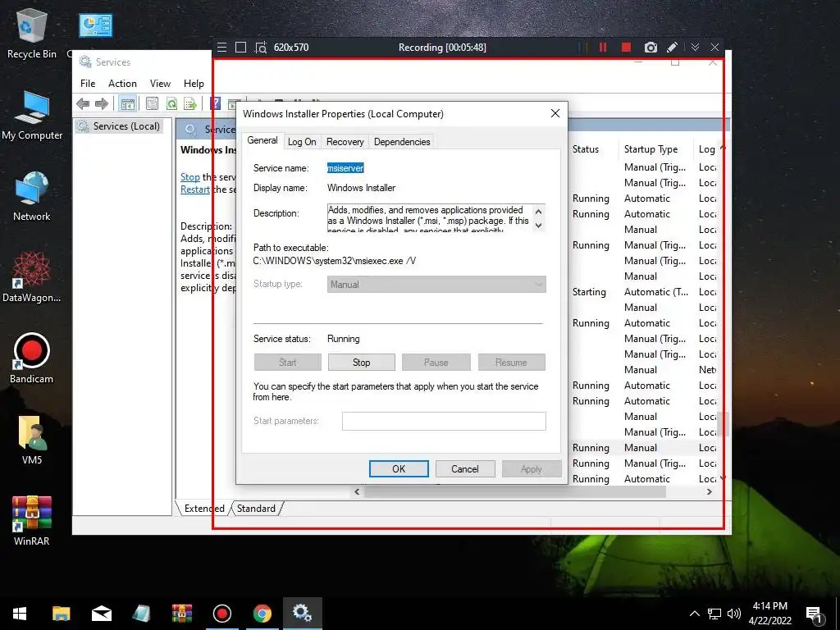Click the Stop the service link

click(190, 177)
